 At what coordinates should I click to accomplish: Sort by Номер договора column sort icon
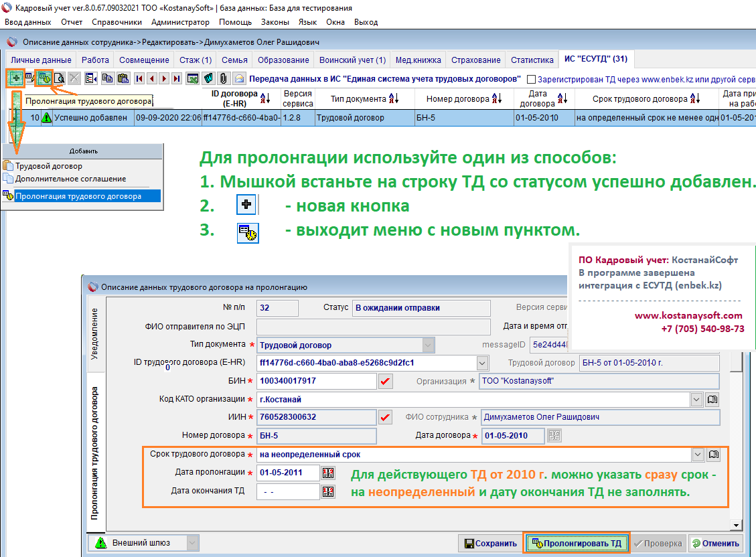(497, 99)
